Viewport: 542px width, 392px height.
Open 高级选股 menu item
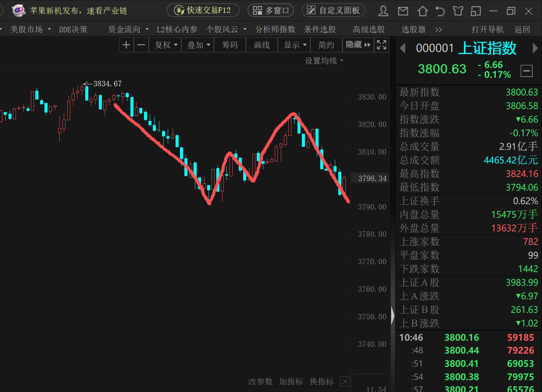pyautogui.click(x=369, y=30)
